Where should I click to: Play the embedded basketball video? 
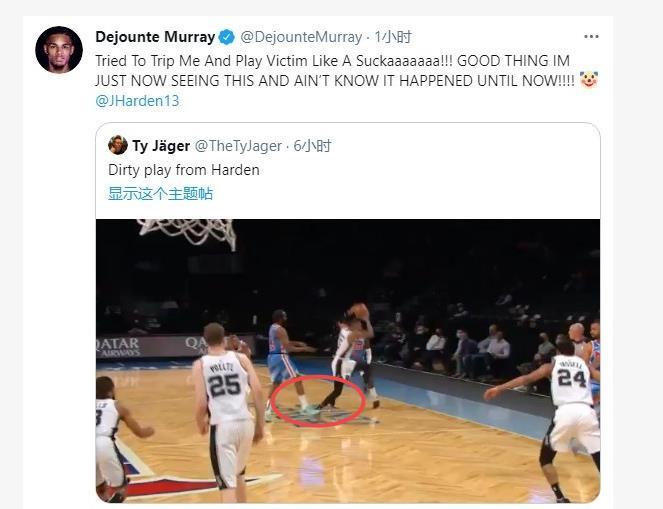click(x=348, y=361)
